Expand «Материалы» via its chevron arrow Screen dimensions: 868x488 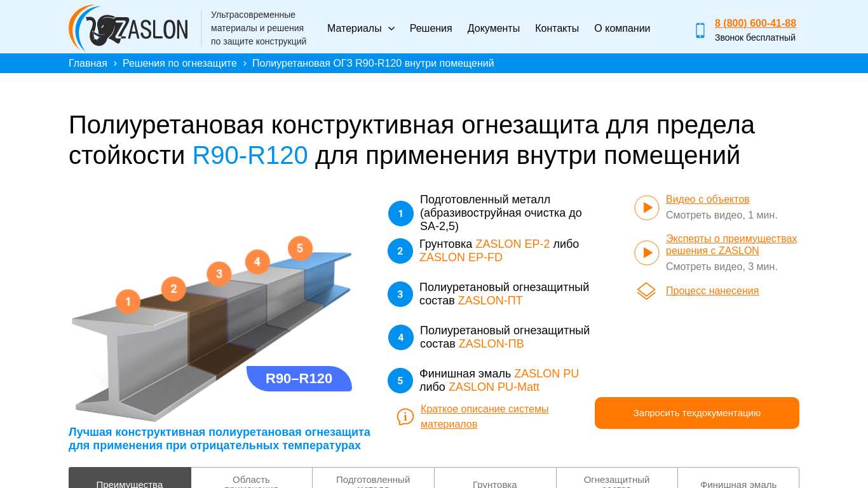pyautogui.click(x=391, y=29)
